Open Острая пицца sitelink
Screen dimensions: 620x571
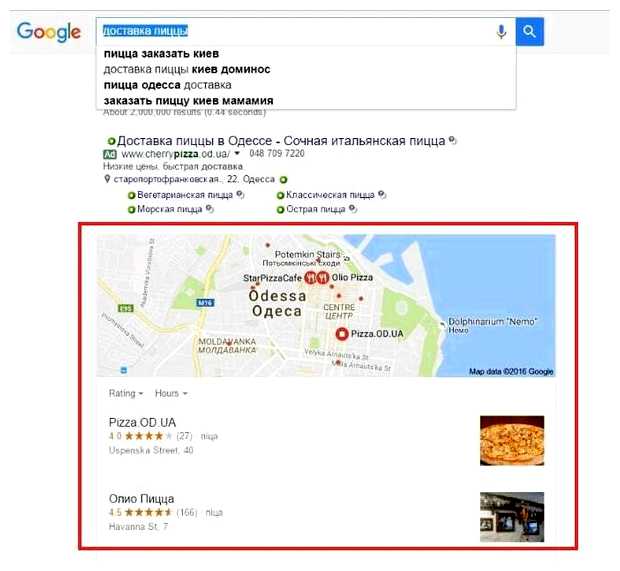[x=316, y=209]
